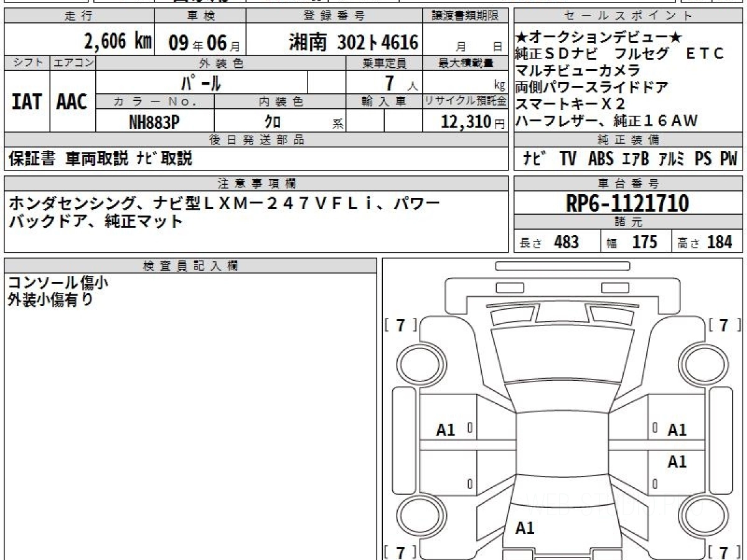Image resolution: width=747 pixels, height=560 pixels.
Task: Select the 最大積載量 header
Action: tap(467, 63)
